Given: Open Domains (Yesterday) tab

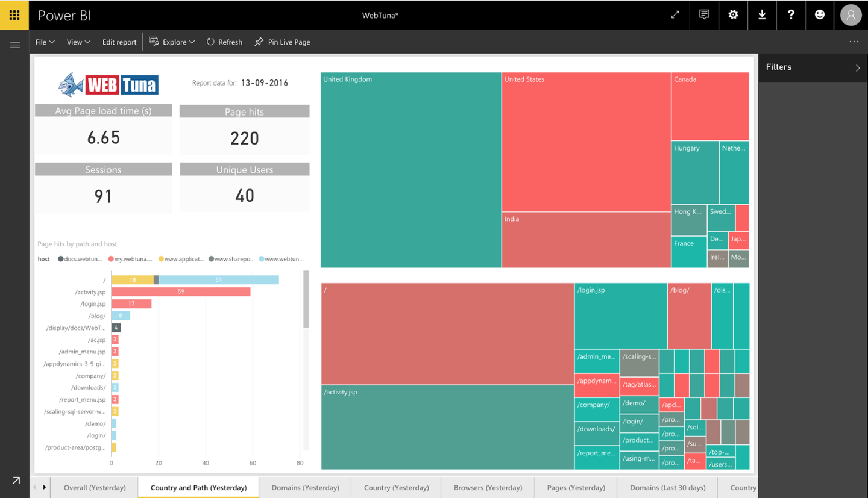Looking at the screenshot, I should point(305,487).
